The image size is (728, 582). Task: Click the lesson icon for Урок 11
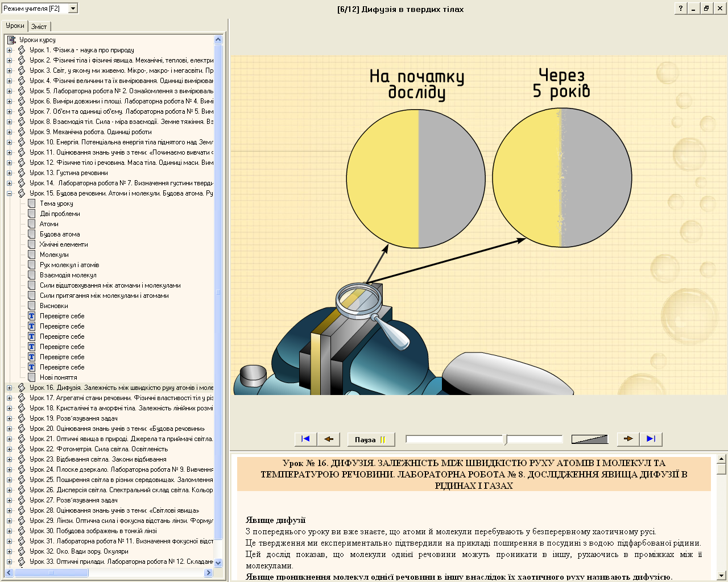click(22, 152)
